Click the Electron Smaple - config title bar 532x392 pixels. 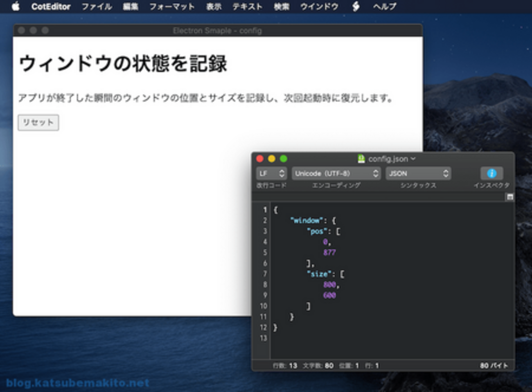[x=217, y=31]
